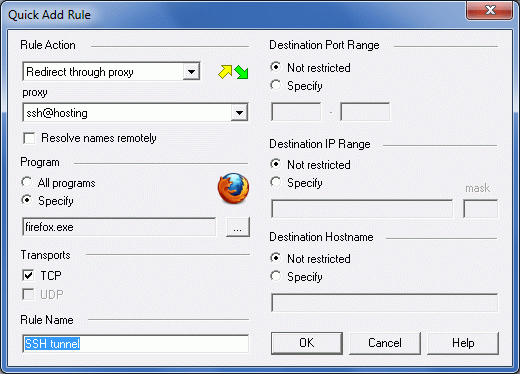Viewport: 520px width, 374px height.
Task: Confirm the rule with OK button
Action: pyautogui.click(x=307, y=343)
